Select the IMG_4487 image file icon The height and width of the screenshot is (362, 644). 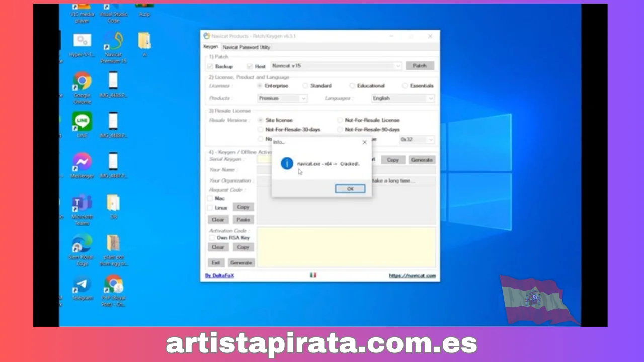(x=113, y=166)
